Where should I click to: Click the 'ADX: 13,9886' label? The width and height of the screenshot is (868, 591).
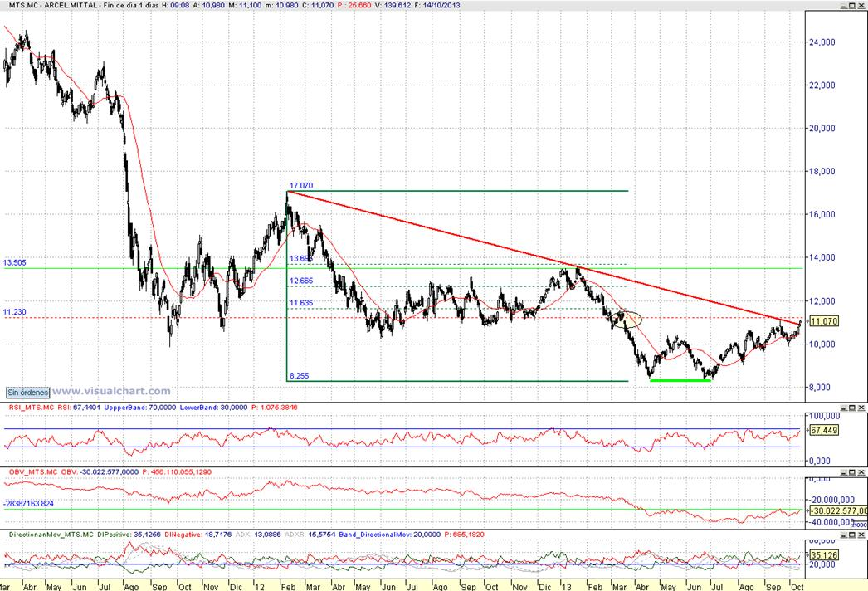tap(258, 535)
